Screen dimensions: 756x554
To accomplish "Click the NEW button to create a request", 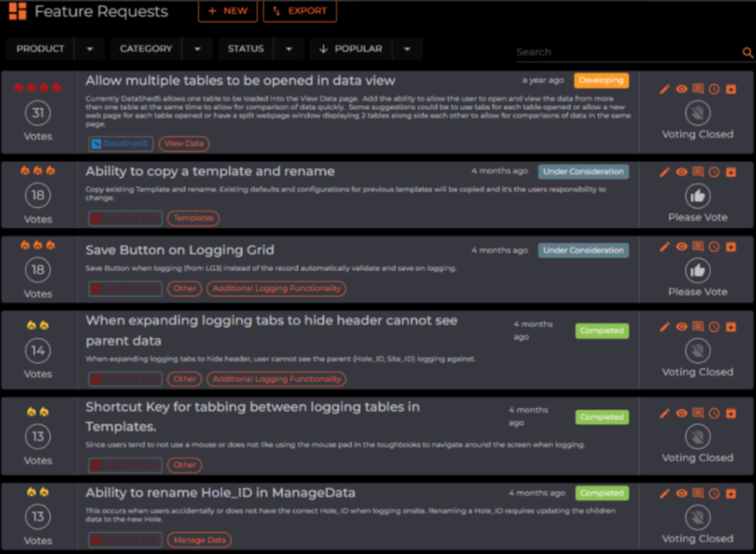I will [227, 11].
